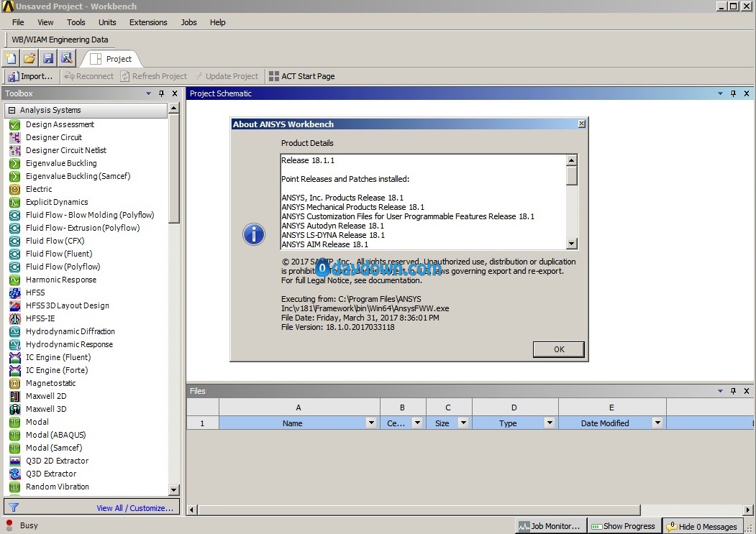Click the Open Project folder icon
Image resolution: width=756 pixels, height=534 pixels.
29,58
